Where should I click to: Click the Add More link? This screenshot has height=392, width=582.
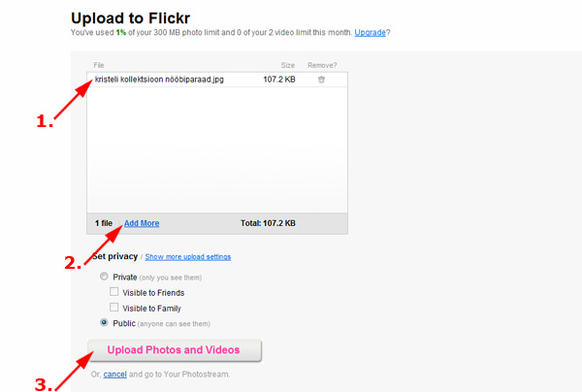click(142, 223)
